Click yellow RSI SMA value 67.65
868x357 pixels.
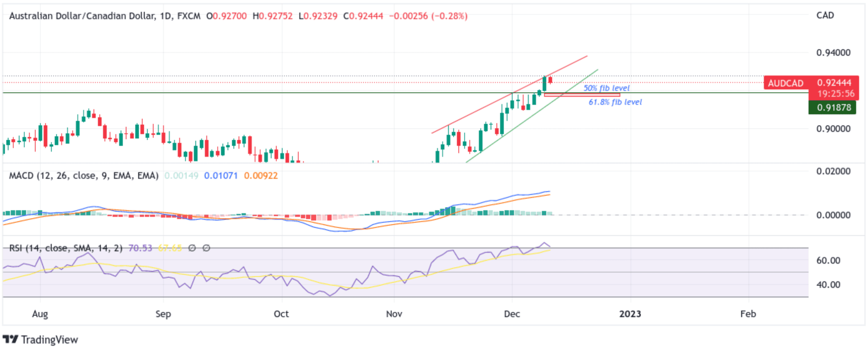[170, 248]
